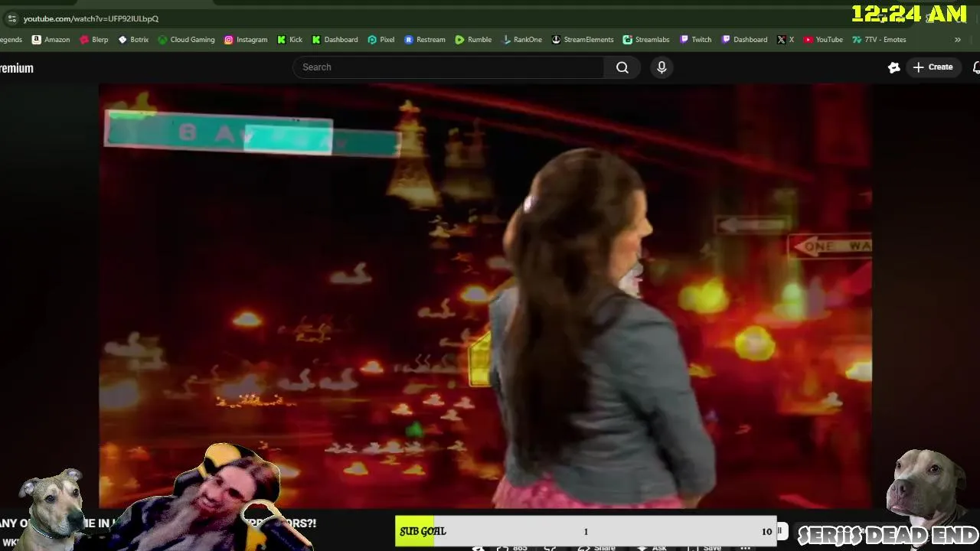The width and height of the screenshot is (980, 551).
Task: Open the X bookmark
Action: point(786,40)
